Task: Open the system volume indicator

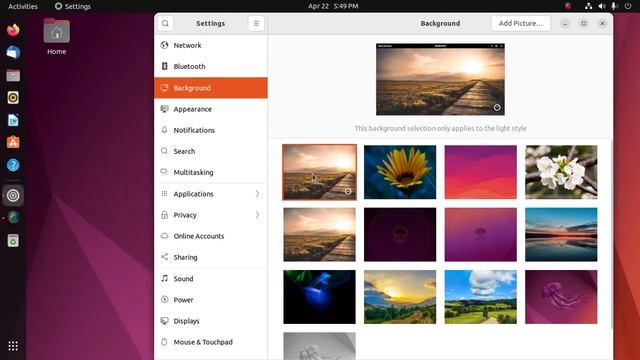Action: [x=602, y=6]
